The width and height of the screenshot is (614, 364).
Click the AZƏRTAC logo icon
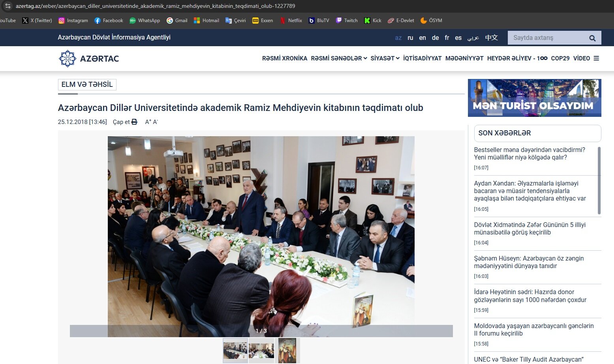tap(68, 58)
